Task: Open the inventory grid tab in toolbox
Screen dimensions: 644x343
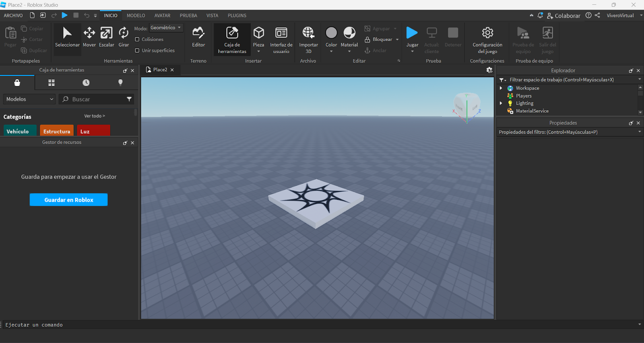Action: click(52, 82)
